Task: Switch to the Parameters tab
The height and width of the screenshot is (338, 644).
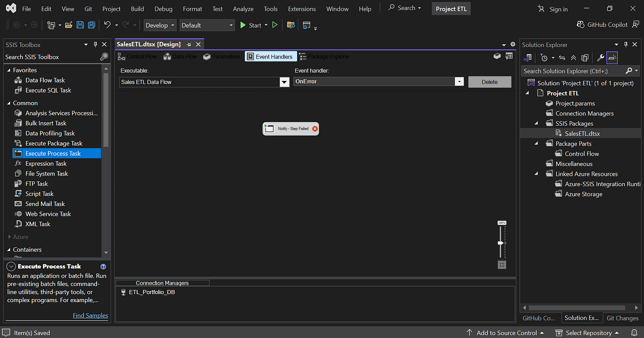Action: (221, 57)
